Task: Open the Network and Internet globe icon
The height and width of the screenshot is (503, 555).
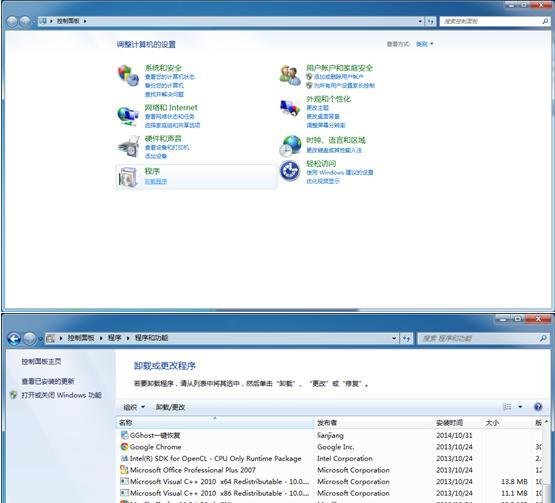Action: pos(128,115)
